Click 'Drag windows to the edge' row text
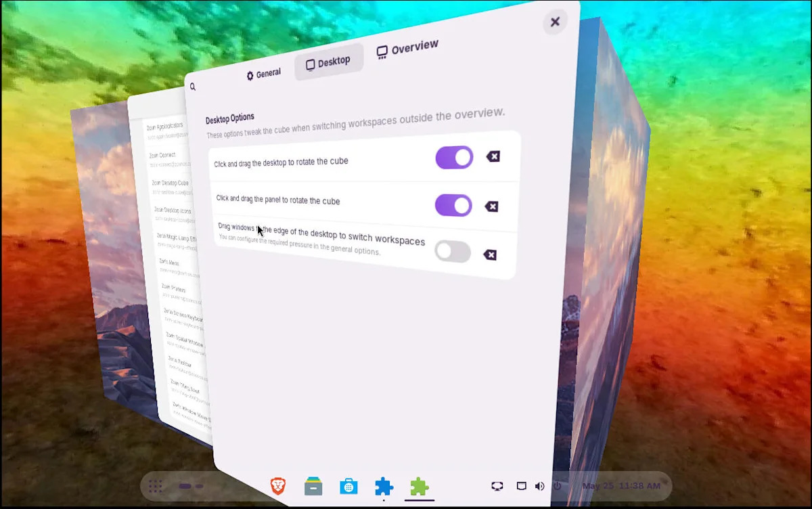This screenshot has width=812, height=509. 321,235
